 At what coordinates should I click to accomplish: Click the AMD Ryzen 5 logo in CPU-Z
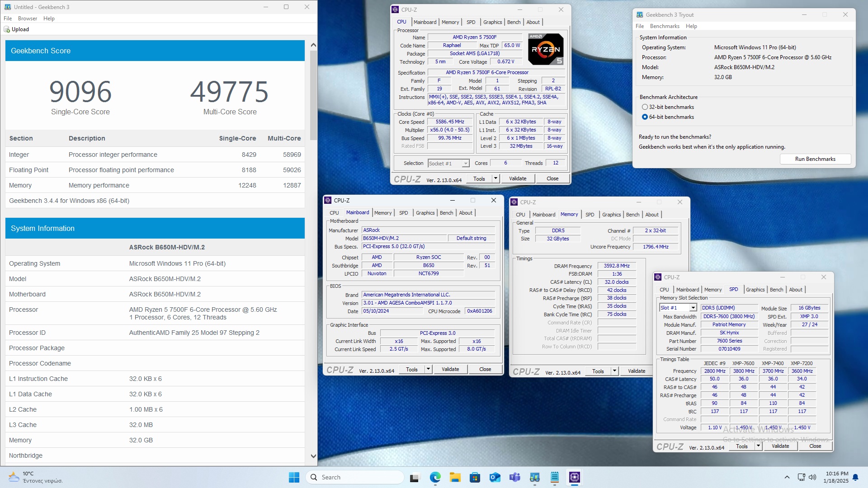tap(546, 49)
